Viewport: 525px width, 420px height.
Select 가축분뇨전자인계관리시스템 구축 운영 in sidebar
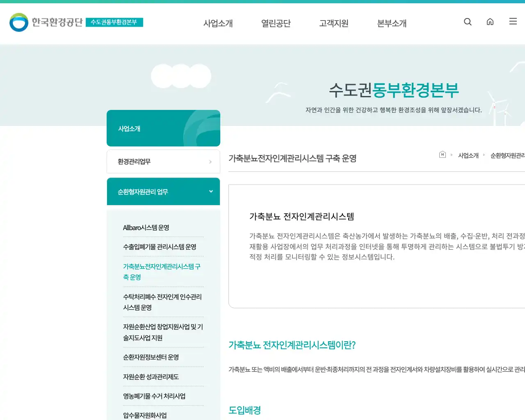pos(162,272)
